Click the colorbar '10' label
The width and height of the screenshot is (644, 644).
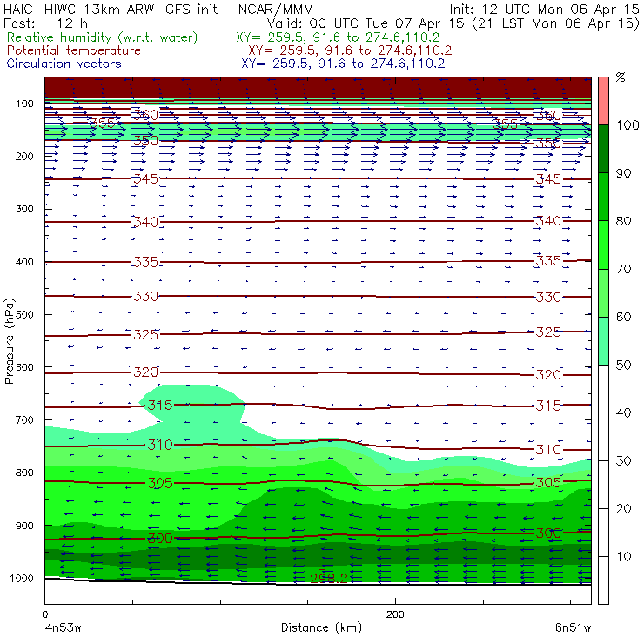tap(623, 556)
